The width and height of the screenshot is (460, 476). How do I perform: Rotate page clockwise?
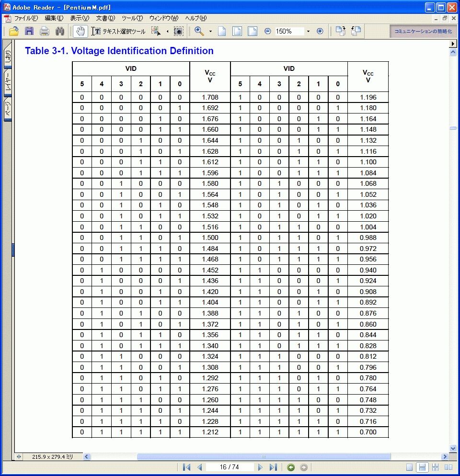click(x=341, y=31)
